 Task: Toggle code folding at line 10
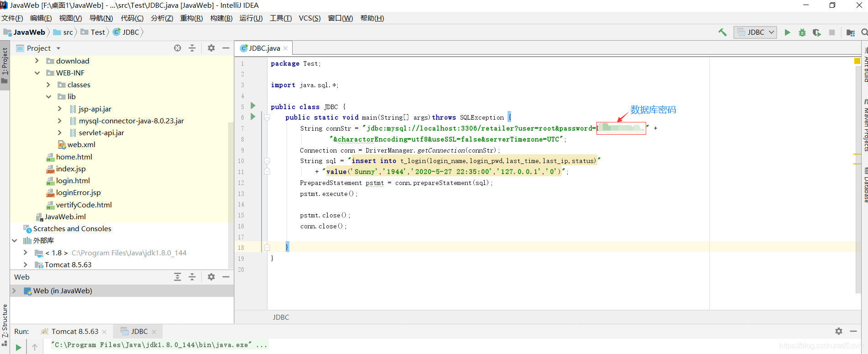pos(267,161)
